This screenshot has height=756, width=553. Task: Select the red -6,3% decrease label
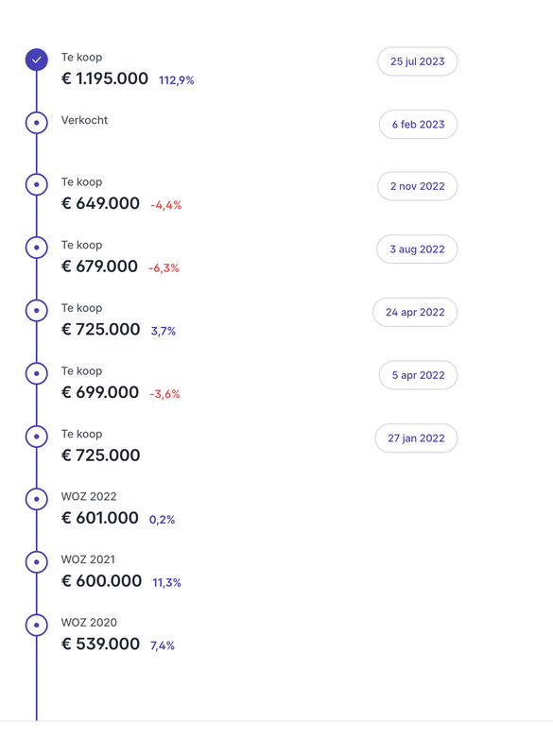(164, 267)
